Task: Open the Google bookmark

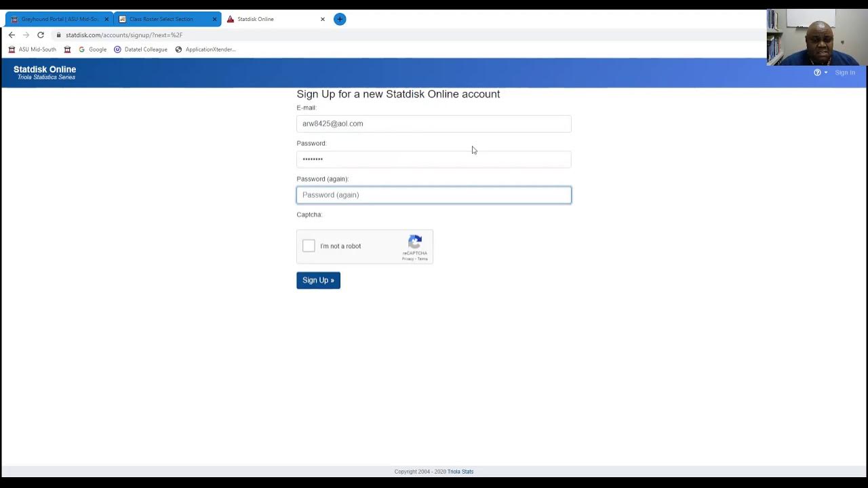Action: (92, 49)
